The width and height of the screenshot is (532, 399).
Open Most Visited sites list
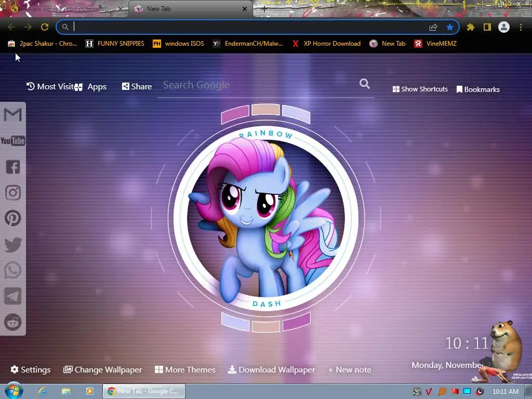50,87
